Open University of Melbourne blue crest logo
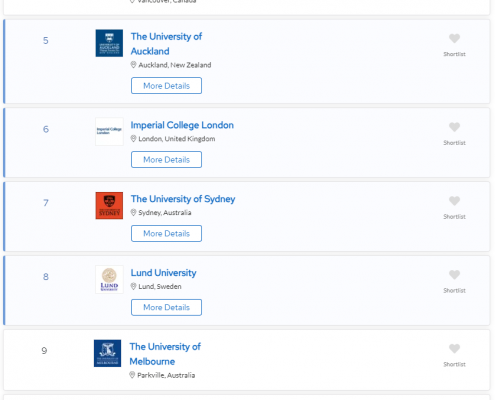Image resolution: width=495 pixels, height=400 pixels. (x=107, y=353)
